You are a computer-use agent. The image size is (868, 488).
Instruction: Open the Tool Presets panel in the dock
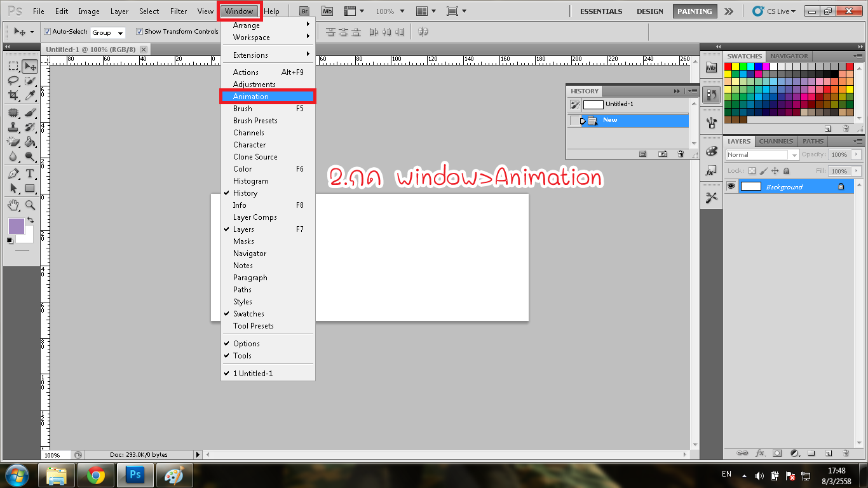711,198
